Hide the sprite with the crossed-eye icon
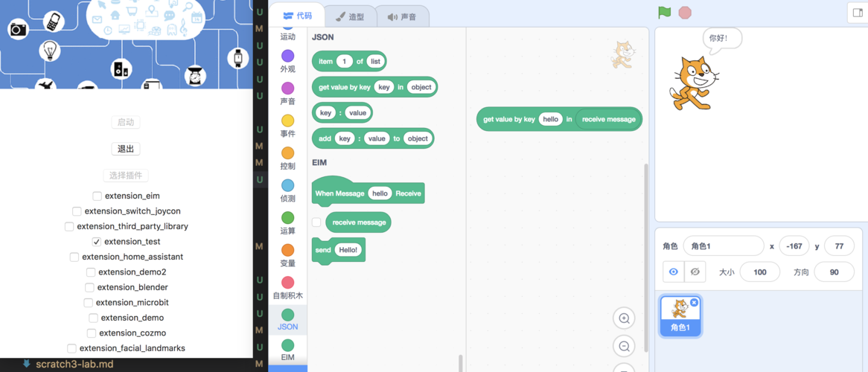Image resolution: width=868 pixels, height=372 pixels. [x=695, y=272]
